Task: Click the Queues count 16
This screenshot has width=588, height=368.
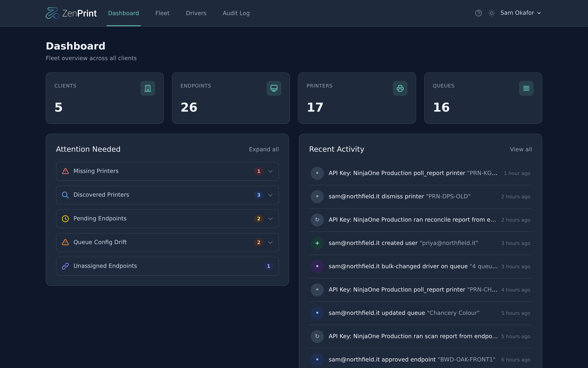Action: 441,107
